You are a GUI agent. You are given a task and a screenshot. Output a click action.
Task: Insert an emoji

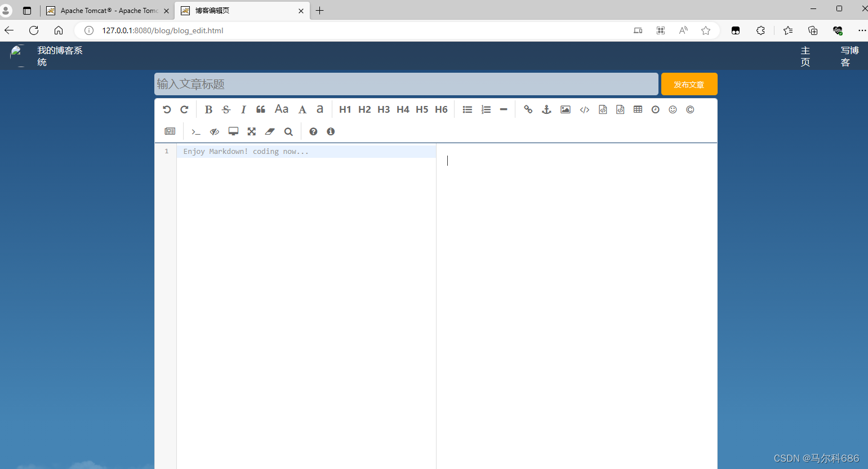pos(673,109)
